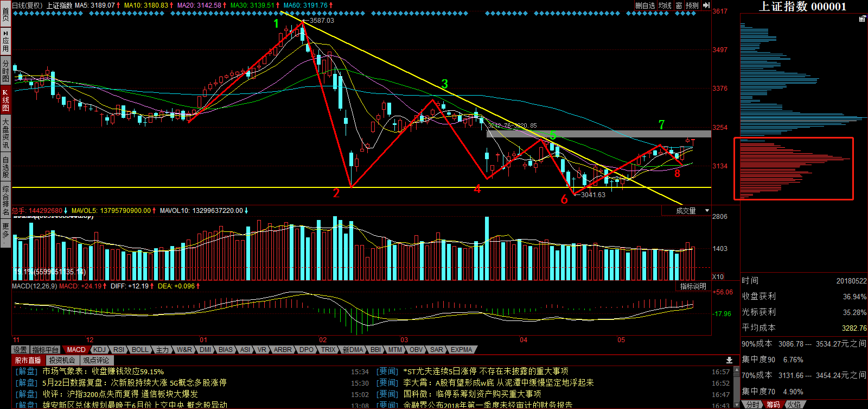Image resolution: width=868 pixels, height=409 pixels.
Task: Open the 应用 sidebar item
Action: pos(5,41)
